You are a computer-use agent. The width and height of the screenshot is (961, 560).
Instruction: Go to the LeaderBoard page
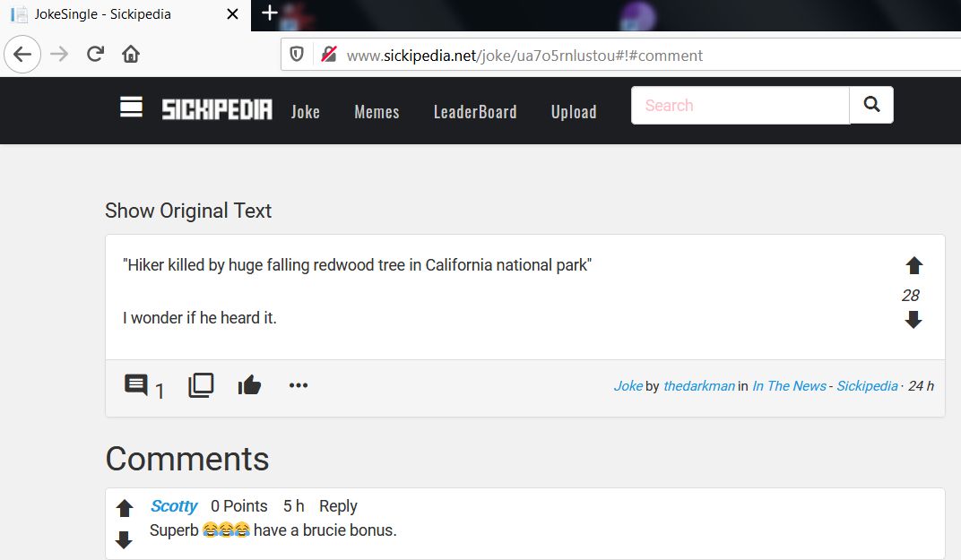(x=474, y=112)
